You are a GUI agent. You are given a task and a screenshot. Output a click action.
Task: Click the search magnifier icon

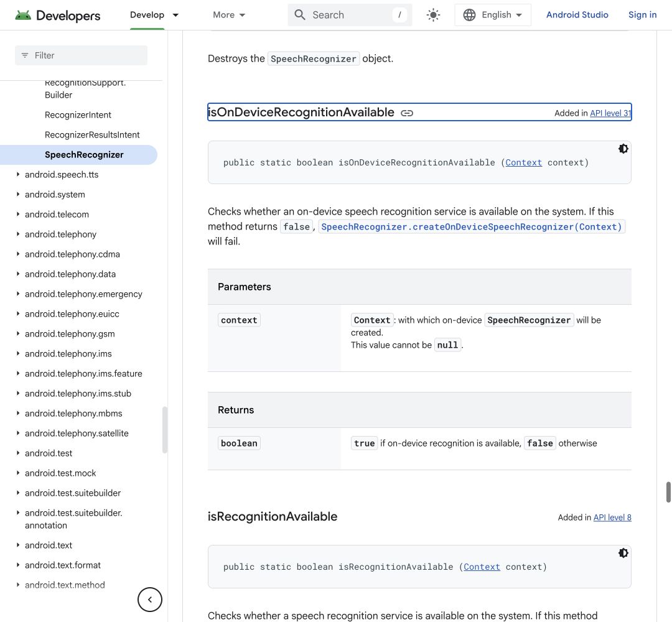point(299,15)
